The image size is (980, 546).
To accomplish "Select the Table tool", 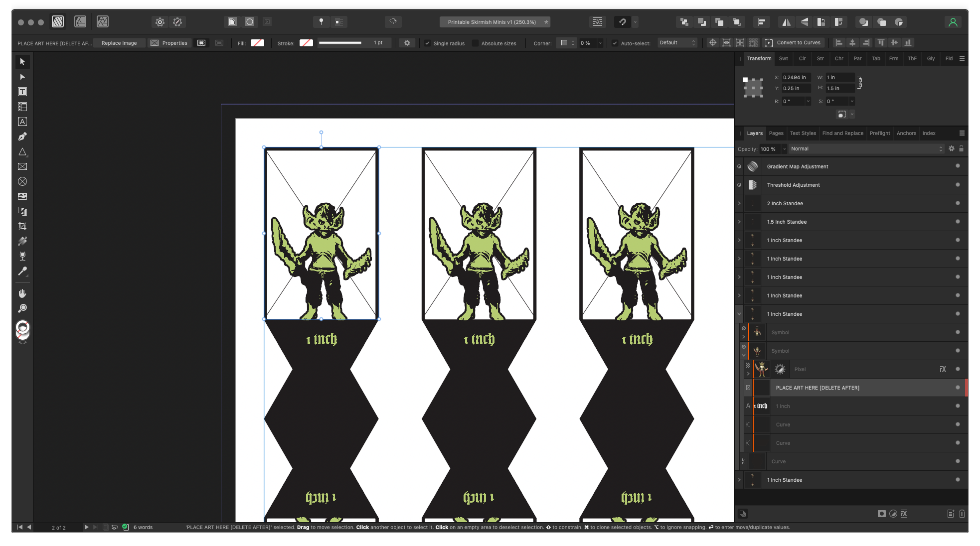I will point(22,107).
